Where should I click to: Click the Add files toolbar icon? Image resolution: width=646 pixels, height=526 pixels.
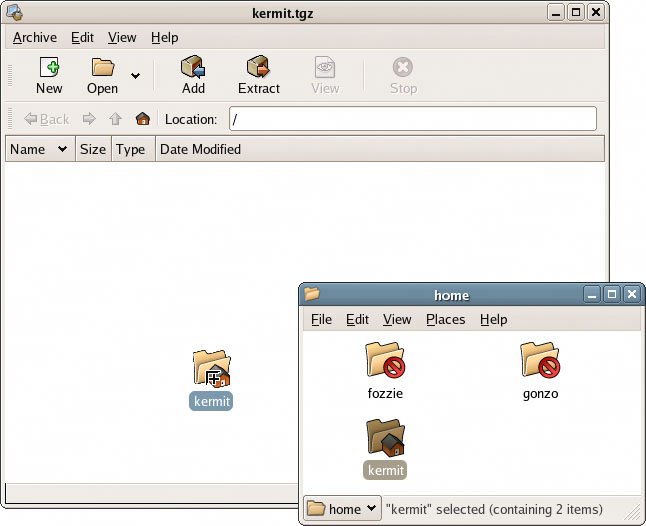click(x=193, y=68)
